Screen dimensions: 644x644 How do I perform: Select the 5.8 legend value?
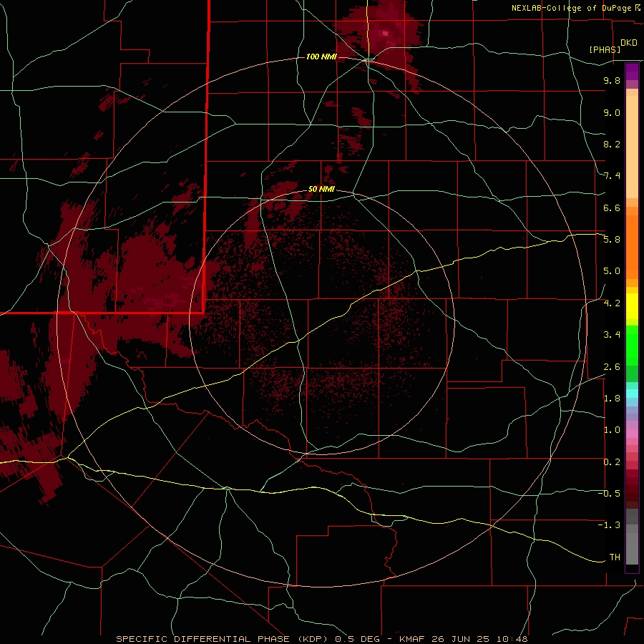(612, 240)
